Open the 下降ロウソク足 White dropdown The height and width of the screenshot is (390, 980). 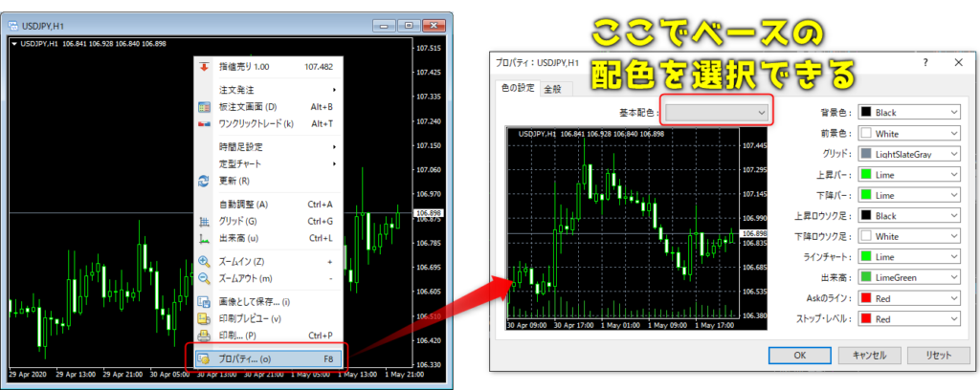[909, 236]
